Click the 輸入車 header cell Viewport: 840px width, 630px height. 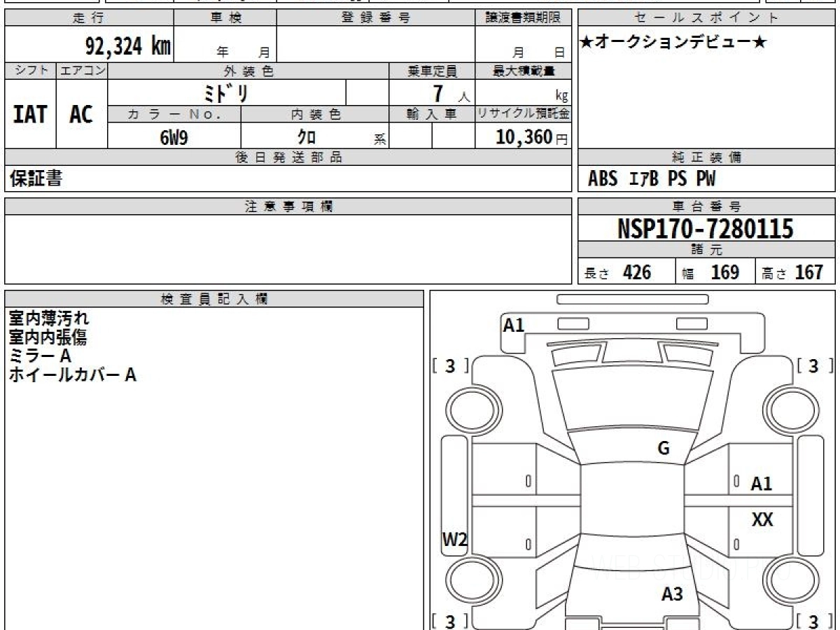(x=432, y=114)
